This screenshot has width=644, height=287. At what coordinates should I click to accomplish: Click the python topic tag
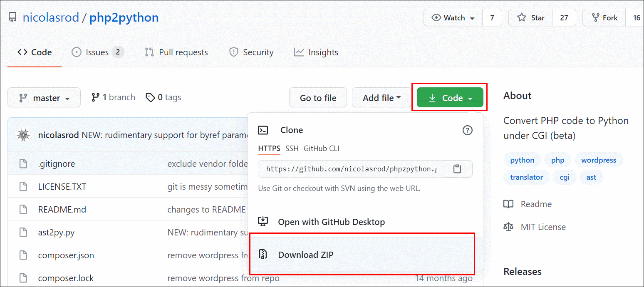pyautogui.click(x=522, y=160)
